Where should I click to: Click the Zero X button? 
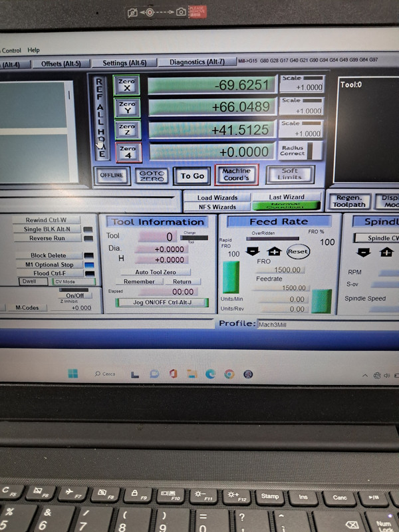(x=126, y=85)
